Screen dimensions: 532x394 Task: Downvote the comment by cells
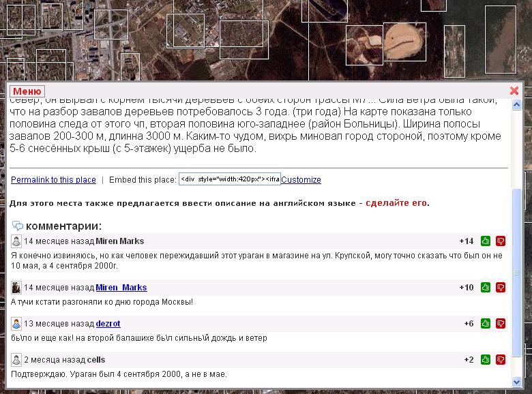point(501,360)
